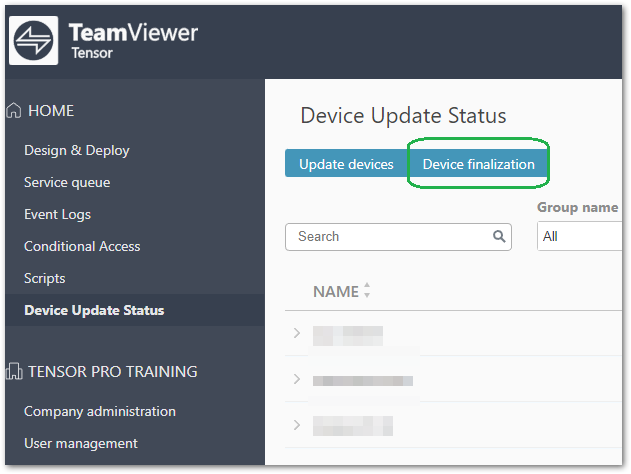
Task: Expand the first device row chevron
Action: [x=297, y=333]
